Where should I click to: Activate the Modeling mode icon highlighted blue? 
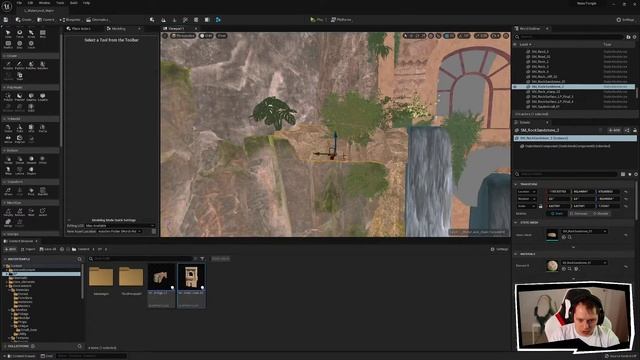point(218,20)
